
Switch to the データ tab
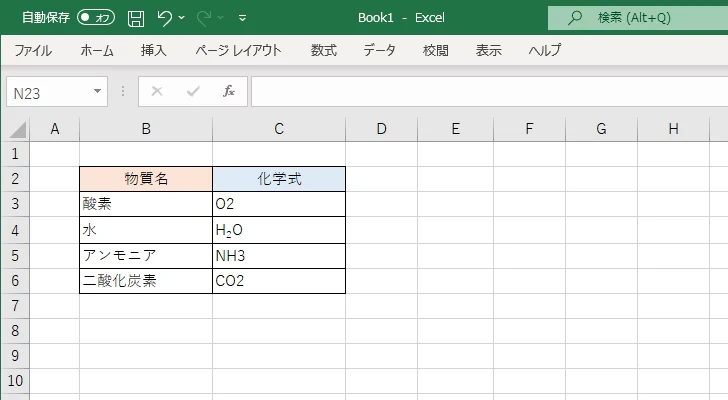click(x=379, y=50)
